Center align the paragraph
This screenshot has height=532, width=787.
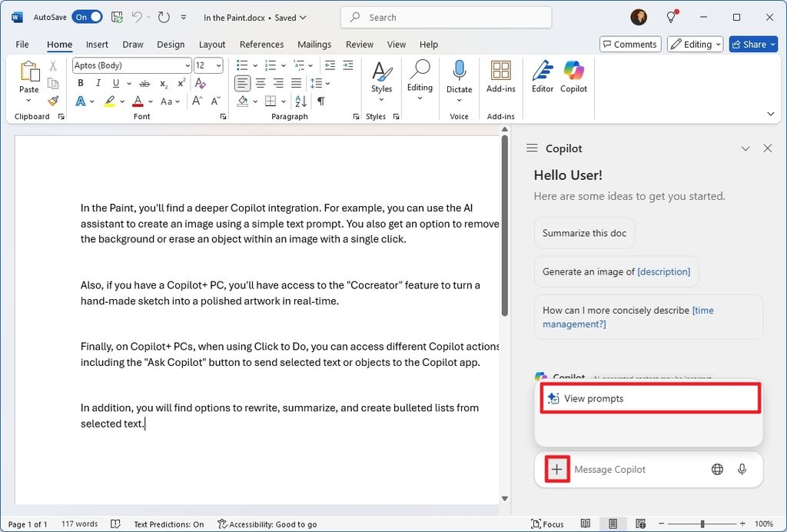(x=261, y=83)
